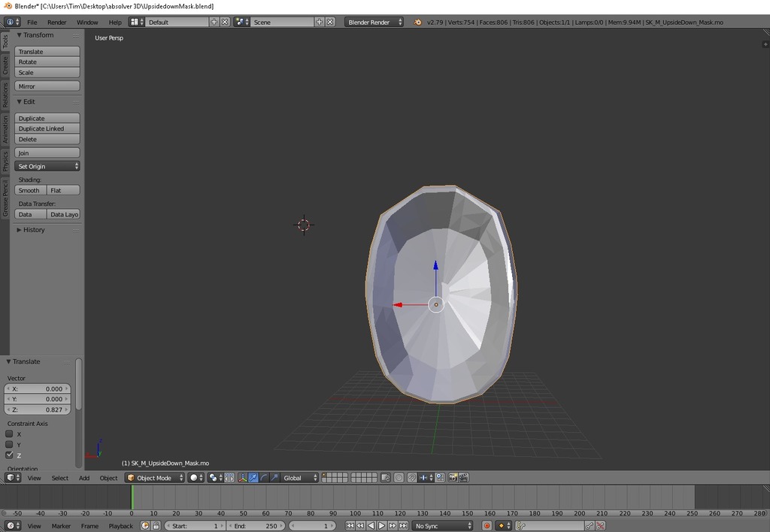This screenshot has height=532, width=770.
Task: Play the animation forward
Action: click(381, 526)
